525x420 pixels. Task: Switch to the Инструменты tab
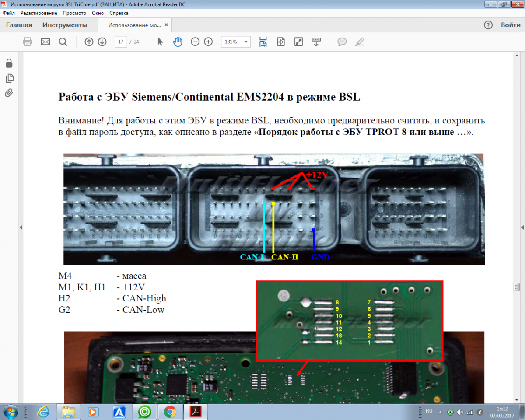coord(65,25)
